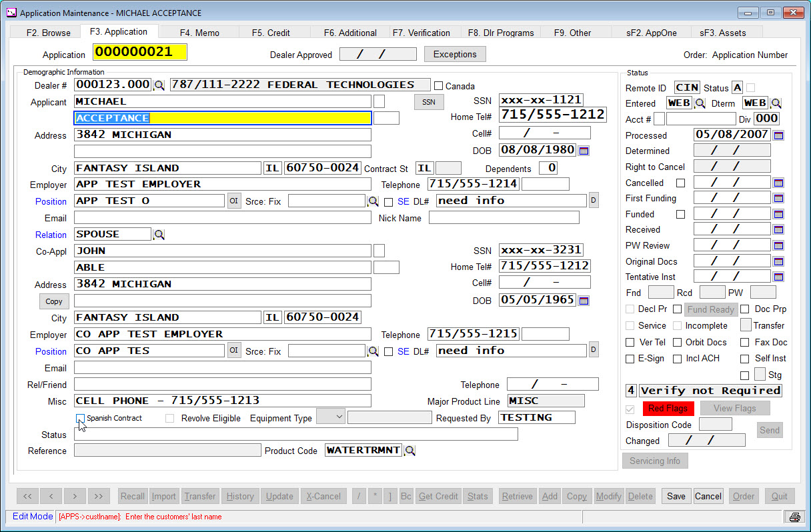Screen dimensions: 811x532
Task: Enable the Spanish Contract checkbox
Action: 80,418
